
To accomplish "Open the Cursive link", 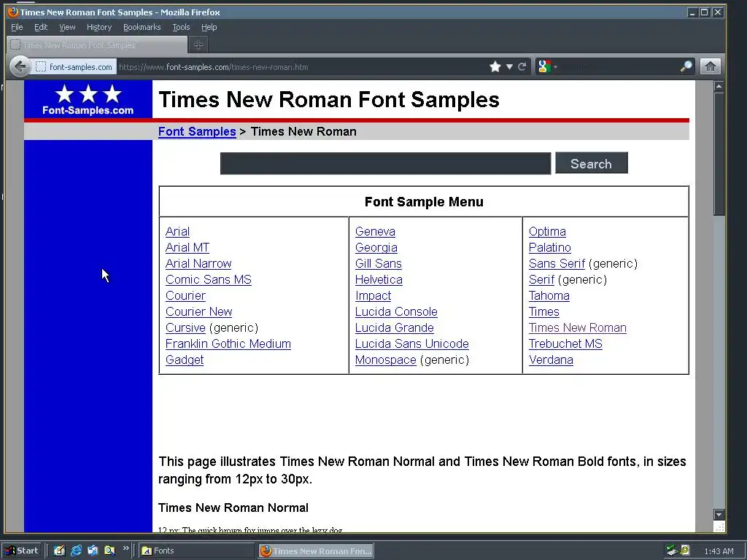I will click(185, 327).
